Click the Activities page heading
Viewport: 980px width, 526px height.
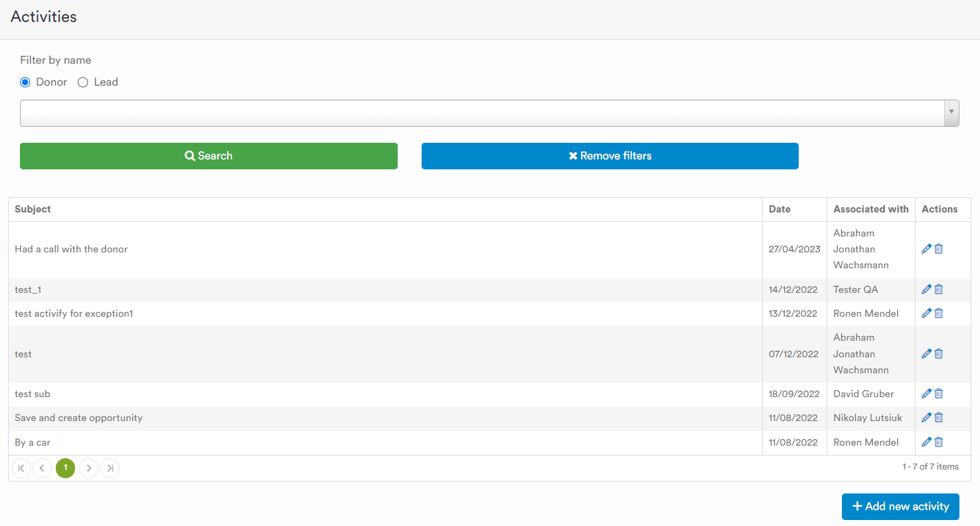(x=44, y=17)
